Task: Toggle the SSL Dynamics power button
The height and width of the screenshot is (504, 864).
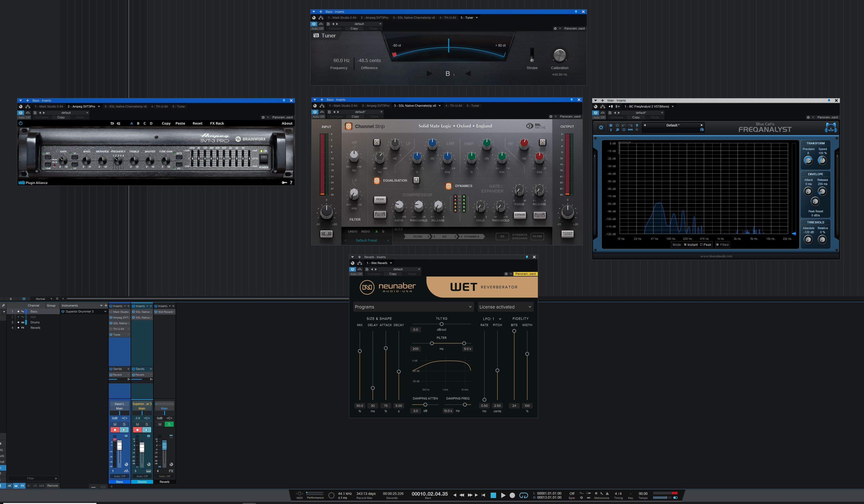Action: coord(448,186)
